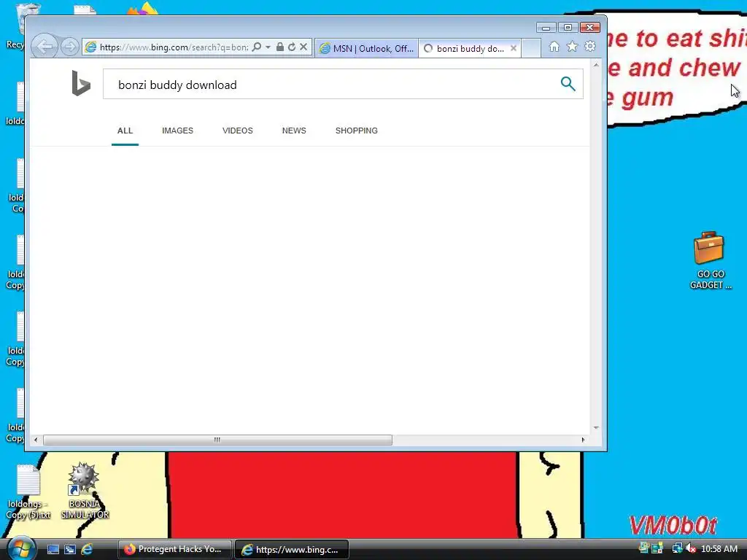Image resolution: width=747 pixels, height=560 pixels.
Task: Click the muted volume tray icon
Action: click(691, 549)
